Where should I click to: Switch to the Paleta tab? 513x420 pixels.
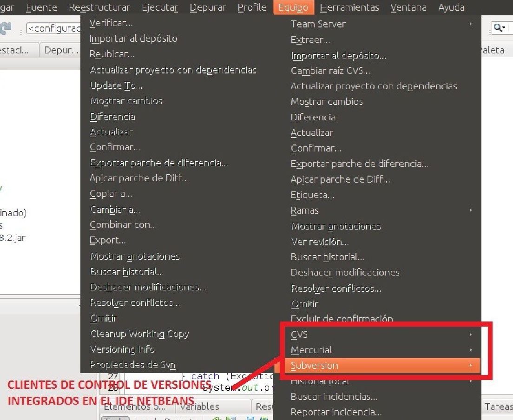[x=492, y=50]
